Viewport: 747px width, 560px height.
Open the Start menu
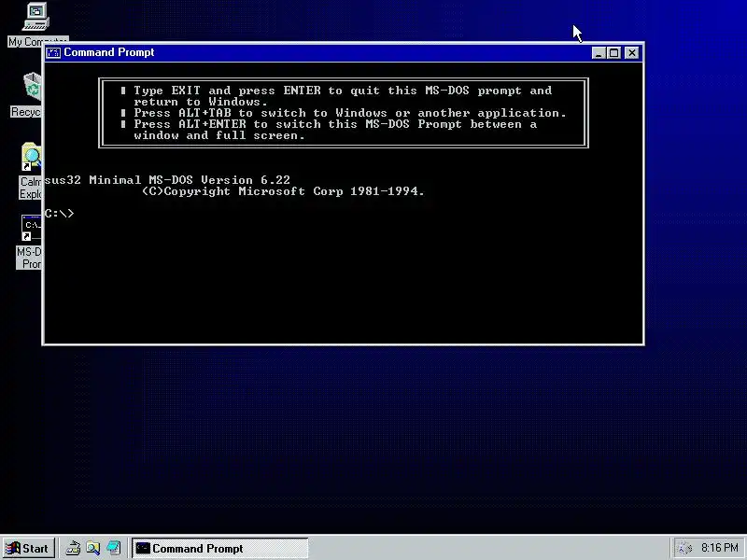(29, 548)
